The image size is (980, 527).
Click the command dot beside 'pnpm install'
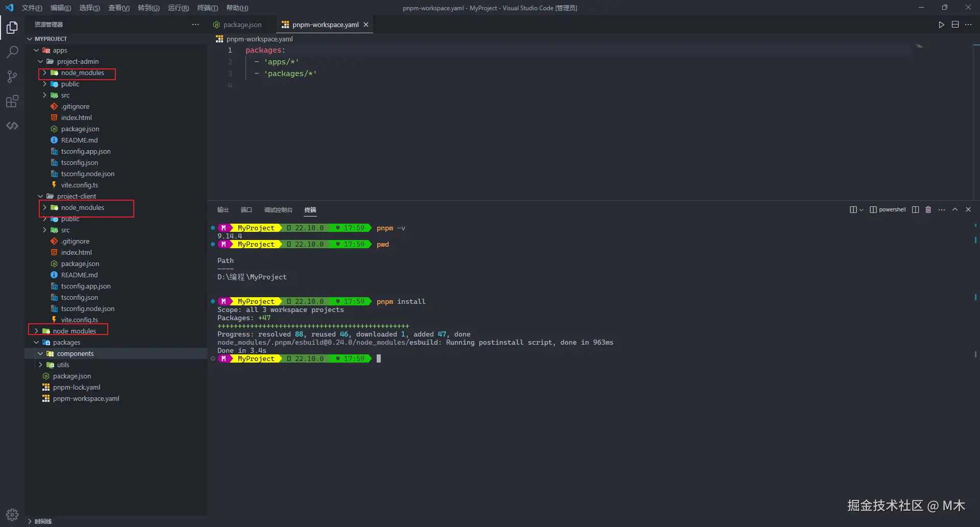tap(213, 302)
